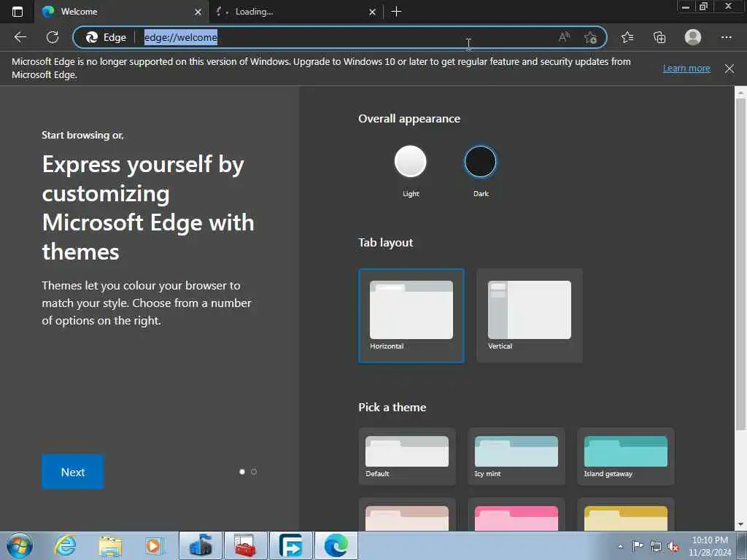Open the red toolbox taskbar app
The image size is (747, 560).
point(246,545)
